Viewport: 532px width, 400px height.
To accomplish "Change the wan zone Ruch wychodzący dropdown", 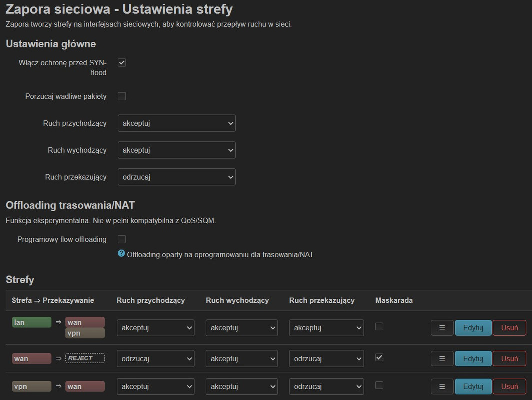I will 242,359.
